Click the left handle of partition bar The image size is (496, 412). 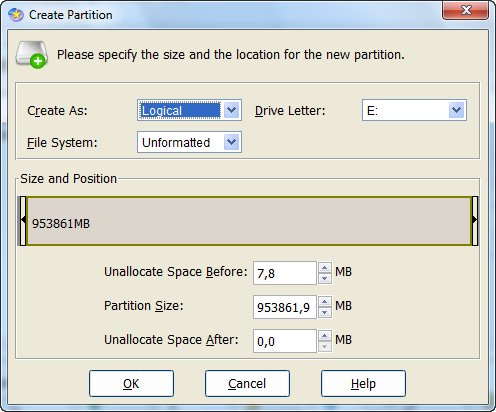coord(23,221)
